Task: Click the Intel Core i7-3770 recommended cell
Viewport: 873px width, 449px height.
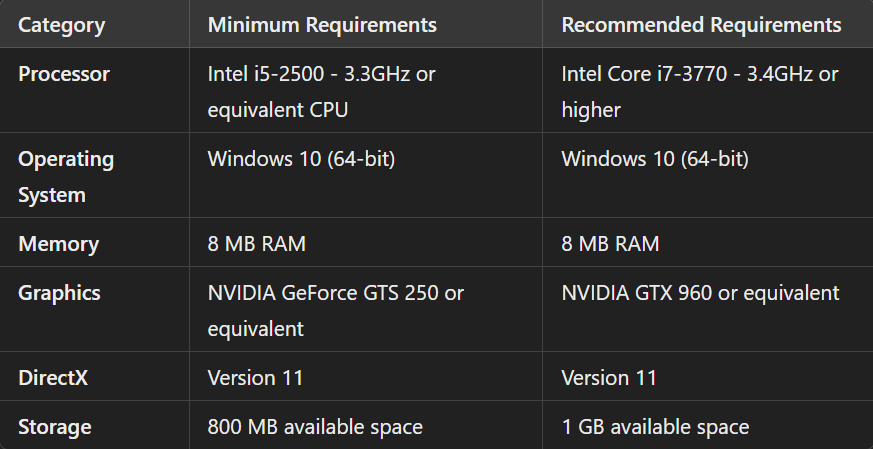Action: click(700, 91)
